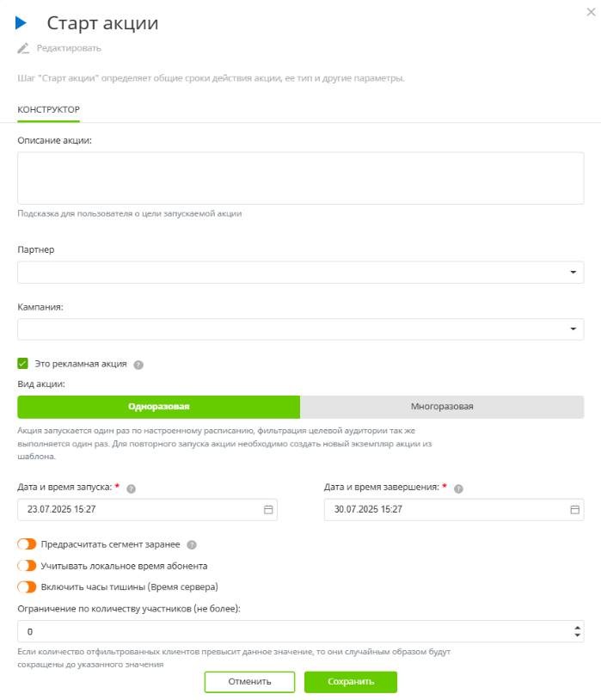Open calendar picker for end date
This screenshot has width=601, height=700.
574,510
